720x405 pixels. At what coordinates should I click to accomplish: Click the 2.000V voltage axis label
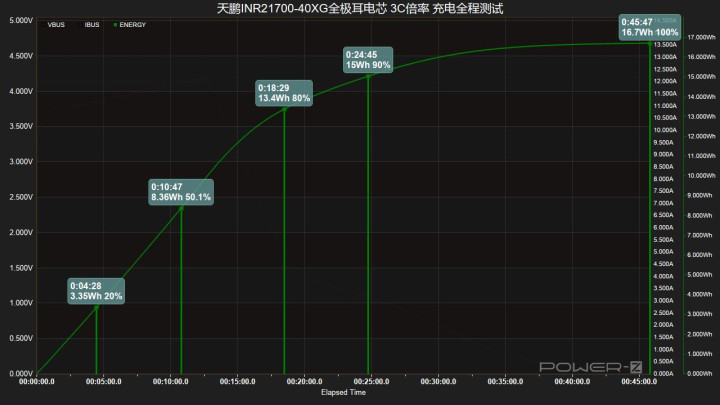(21, 232)
